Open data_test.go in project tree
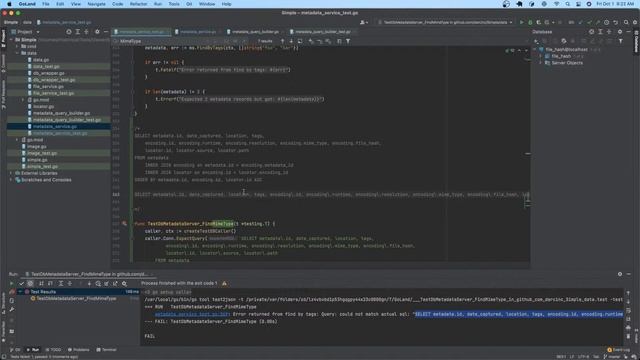Image resolution: width=640 pixels, height=360 pixels. 46,67
